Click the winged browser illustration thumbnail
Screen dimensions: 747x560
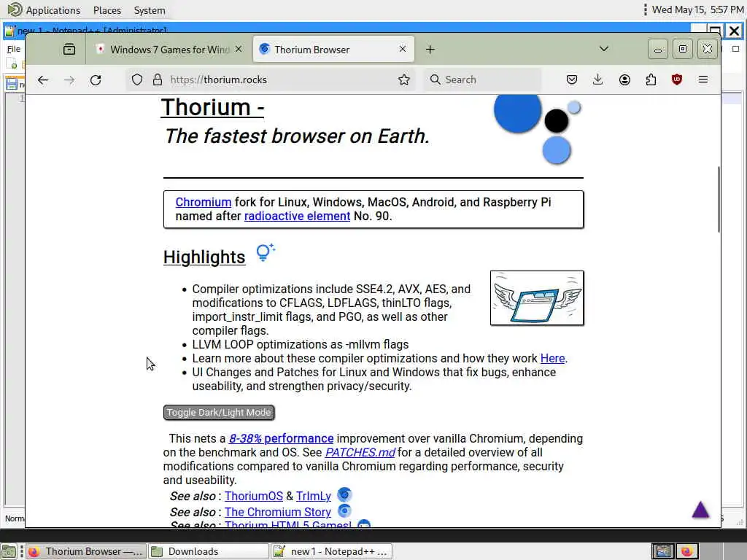click(x=537, y=298)
